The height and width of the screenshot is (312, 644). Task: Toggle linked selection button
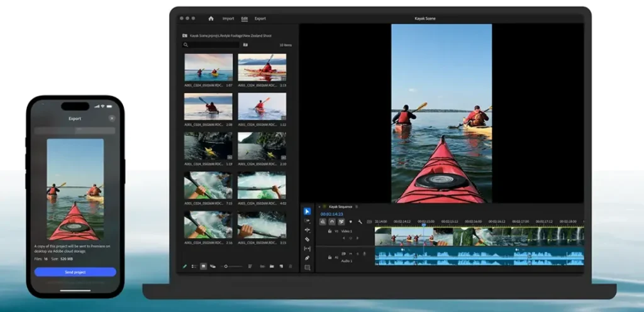click(341, 221)
